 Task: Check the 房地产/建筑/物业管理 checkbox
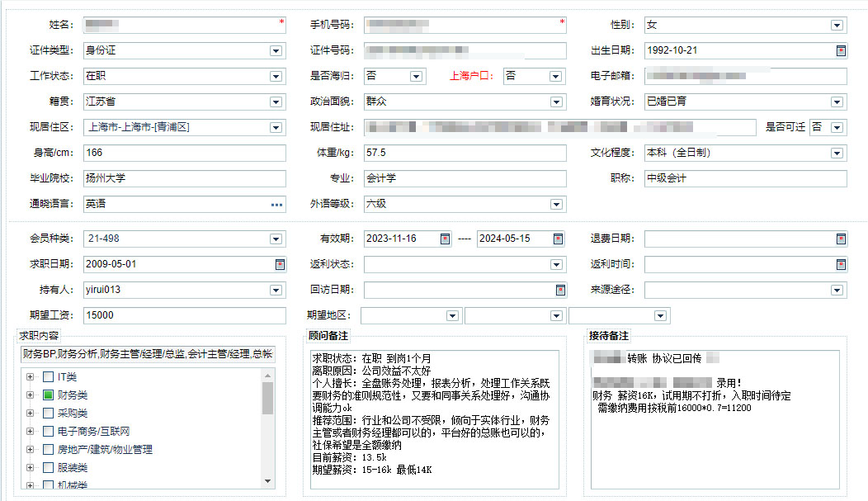[x=48, y=450]
